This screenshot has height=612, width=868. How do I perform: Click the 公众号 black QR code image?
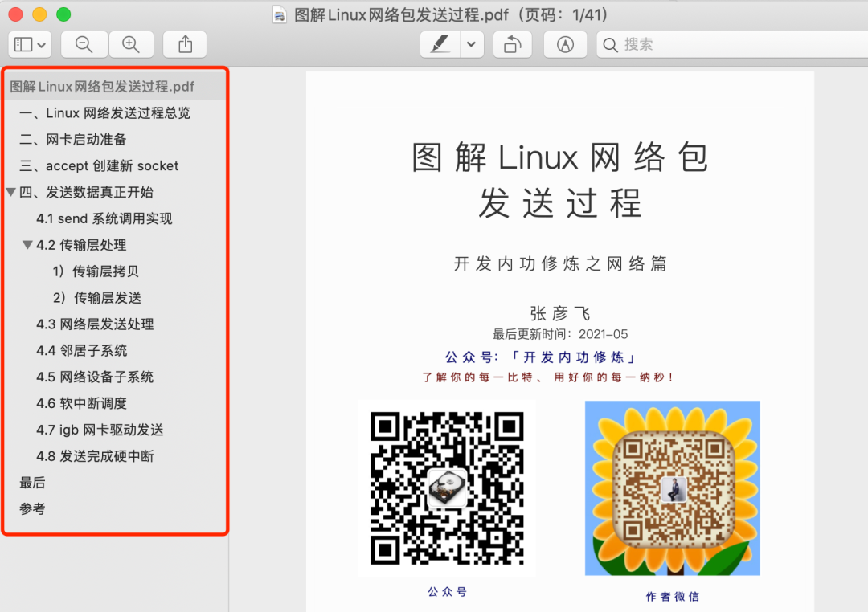pos(448,488)
